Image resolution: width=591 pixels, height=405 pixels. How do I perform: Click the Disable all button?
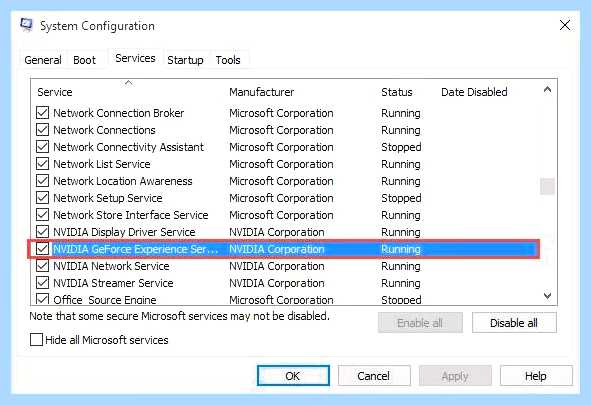pyautogui.click(x=514, y=323)
